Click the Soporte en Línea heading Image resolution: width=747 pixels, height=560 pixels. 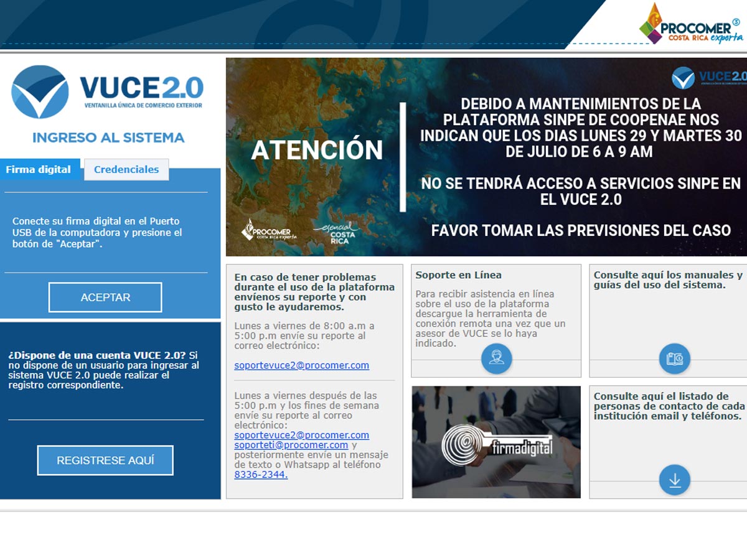(x=459, y=275)
